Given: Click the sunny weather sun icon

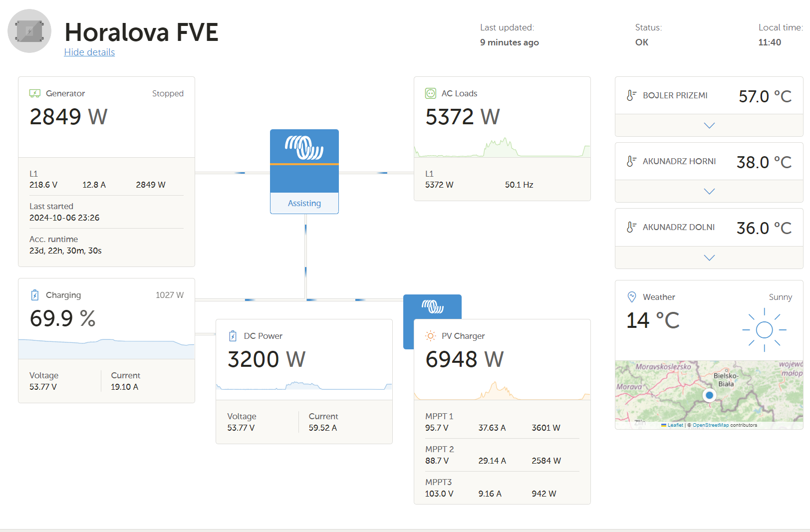Looking at the screenshot, I should click(x=764, y=330).
